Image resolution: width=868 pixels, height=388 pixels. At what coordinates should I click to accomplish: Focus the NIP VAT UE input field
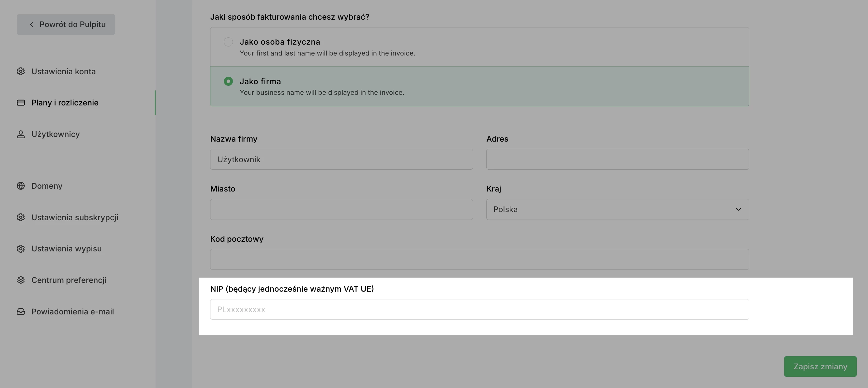point(479,309)
